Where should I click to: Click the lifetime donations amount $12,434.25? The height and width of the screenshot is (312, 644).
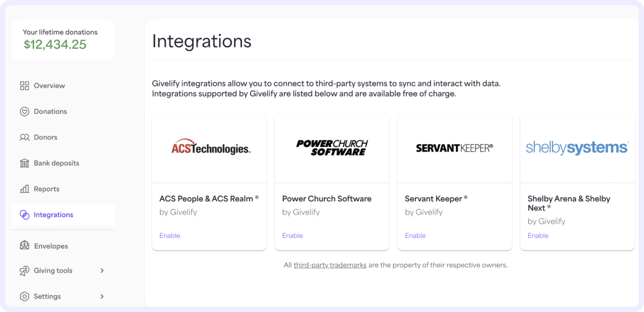[55, 45]
